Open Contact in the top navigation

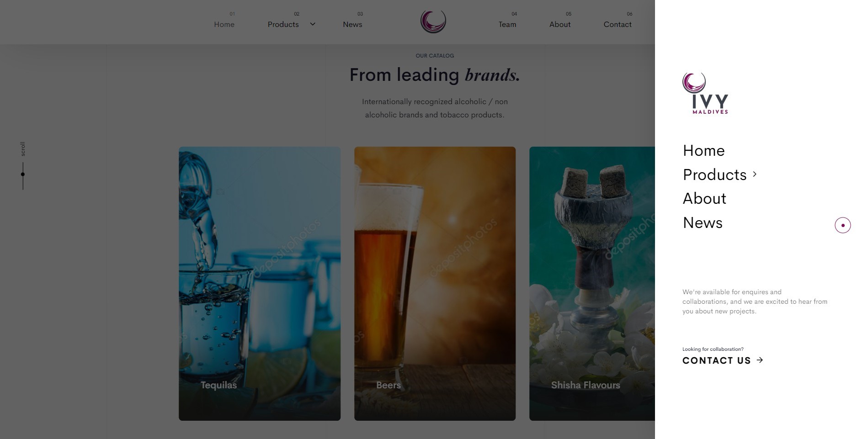click(618, 24)
